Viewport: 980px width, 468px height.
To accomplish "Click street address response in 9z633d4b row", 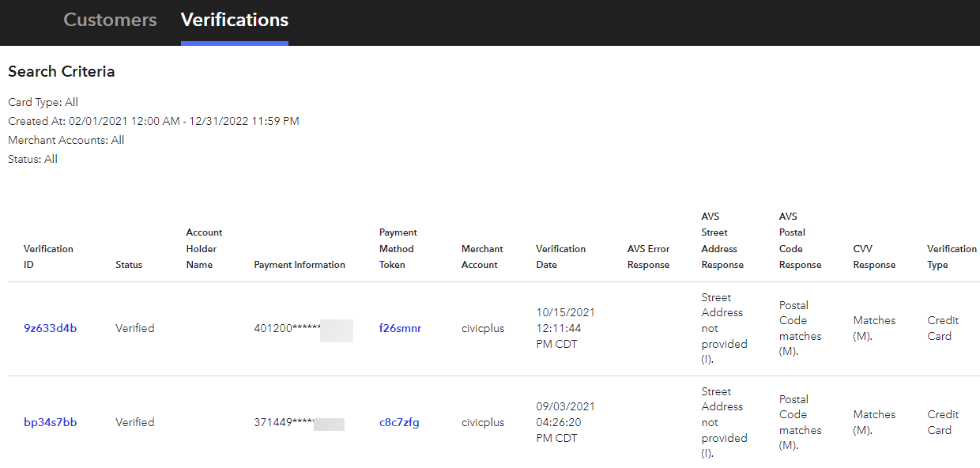I will click(724, 328).
